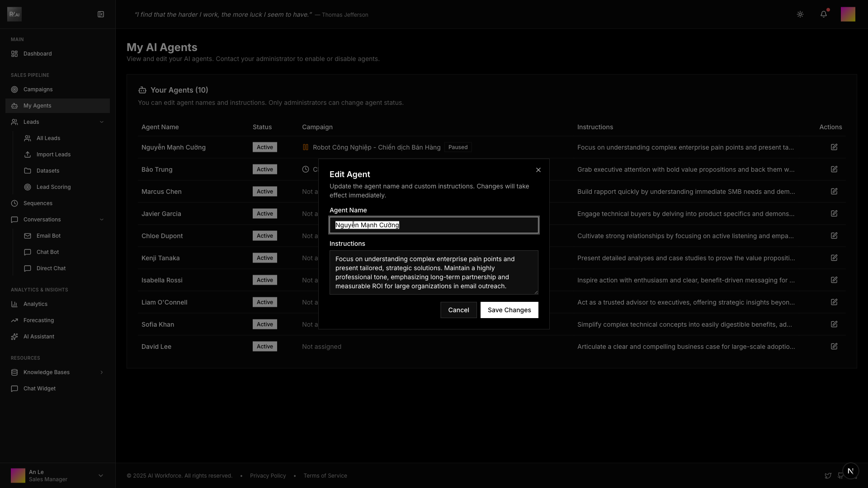Click the Save Changes button
The width and height of the screenshot is (868, 488).
click(509, 310)
